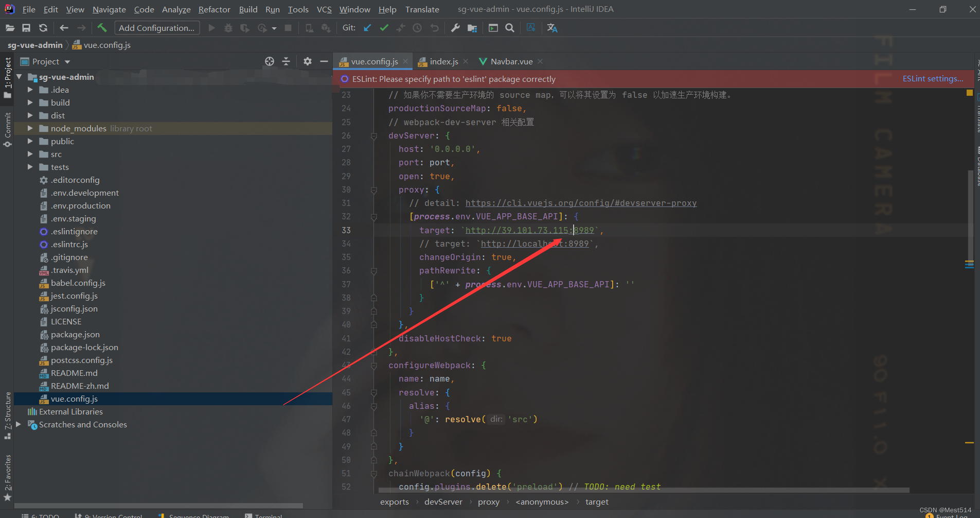The height and width of the screenshot is (518, 980).
Task: Click the Add Configuration button
Action: coord(156,28)
